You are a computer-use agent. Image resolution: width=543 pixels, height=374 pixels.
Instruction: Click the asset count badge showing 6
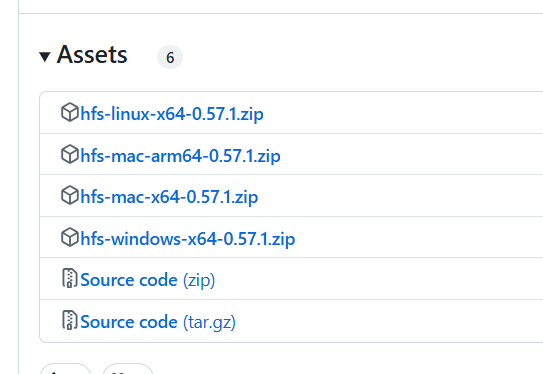pyautogui.click(x=170, y=57)
